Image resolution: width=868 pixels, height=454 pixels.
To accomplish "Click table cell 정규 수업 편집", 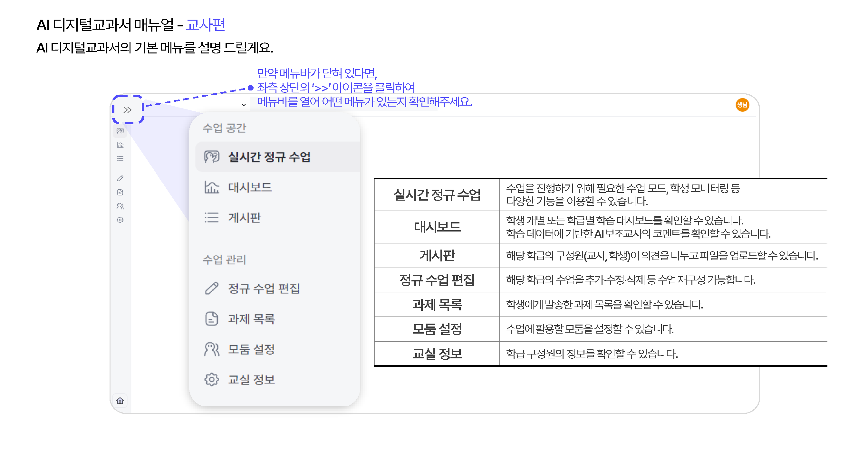I will pos(437,280).
